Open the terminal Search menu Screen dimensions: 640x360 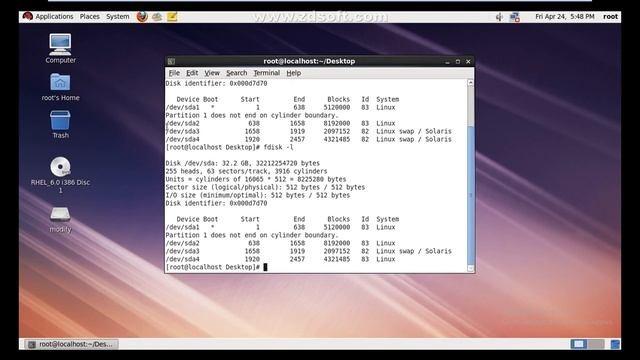(x=237, y=73)
